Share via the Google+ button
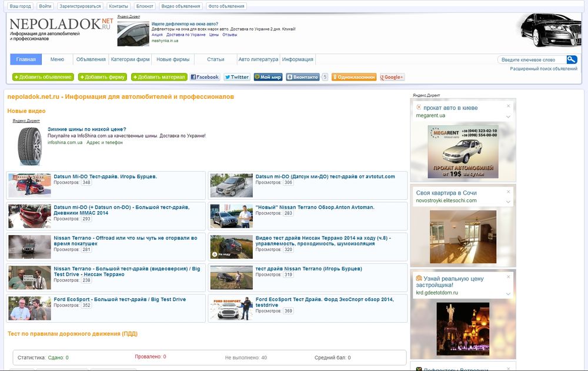Screen dimensions: 588x371 click(392, 77)
